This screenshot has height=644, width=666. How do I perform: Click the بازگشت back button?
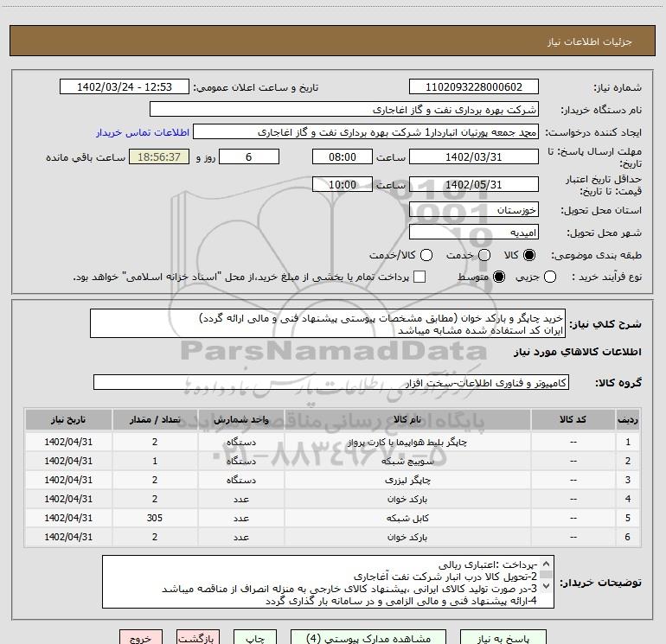198,638
